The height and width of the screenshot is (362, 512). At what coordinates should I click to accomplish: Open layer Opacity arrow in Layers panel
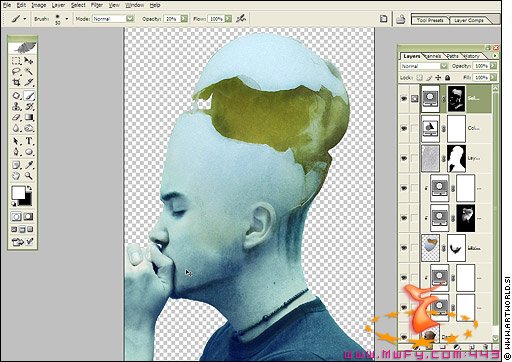coord(494,66)
